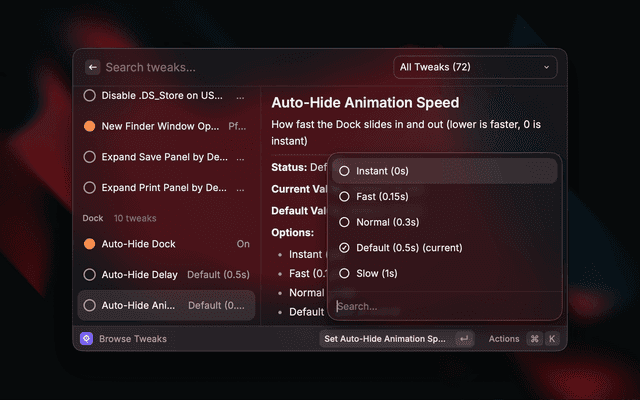640x400 pixels.
Task: Click the Command key icon
Action: click(535, 339)
